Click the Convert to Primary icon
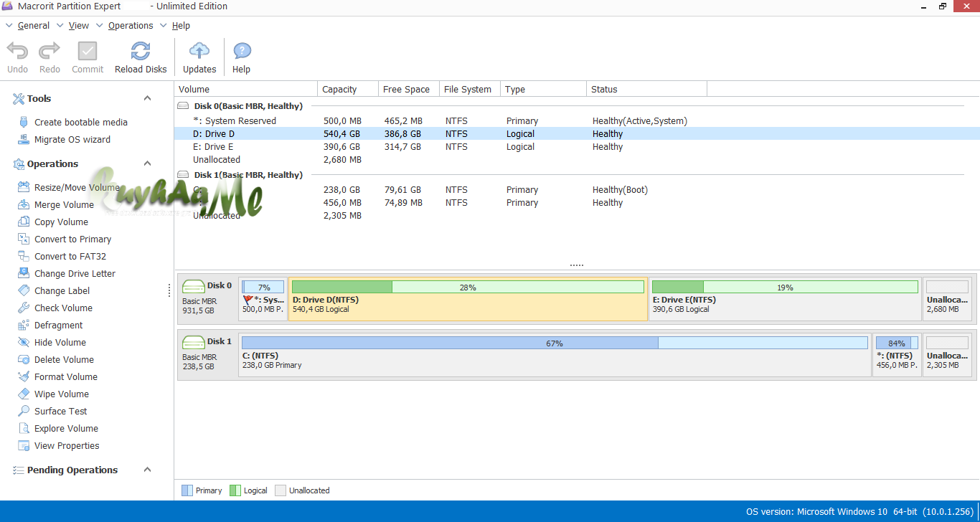This screenshot has height=522, width=980. [x=23, y=239]
